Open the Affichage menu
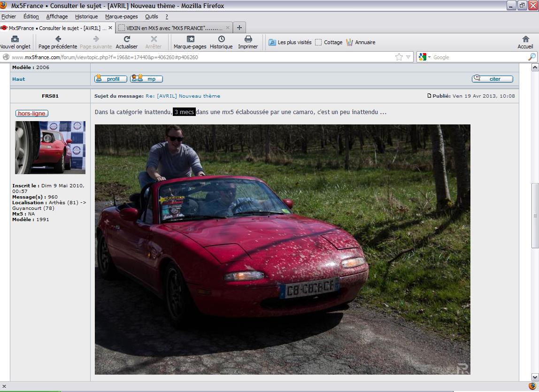 point(57,16)
